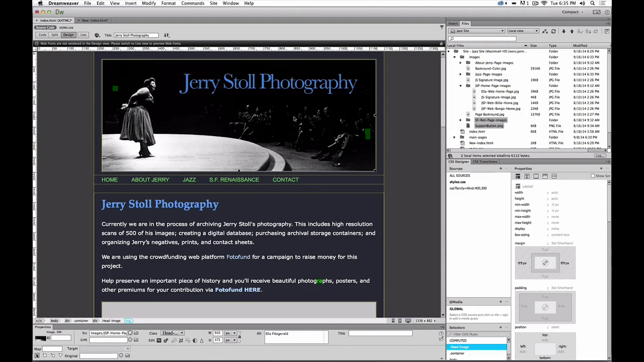This screenshot has width=644, height=362.
Task: Open the Local View dropdown in Files panel
Action: 523,31
